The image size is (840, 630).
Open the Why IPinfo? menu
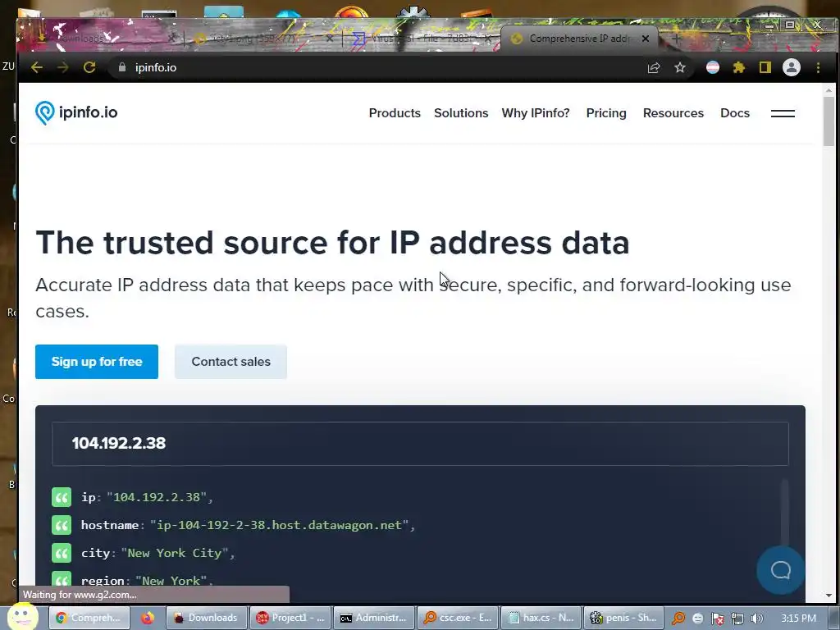pos(536,113)
